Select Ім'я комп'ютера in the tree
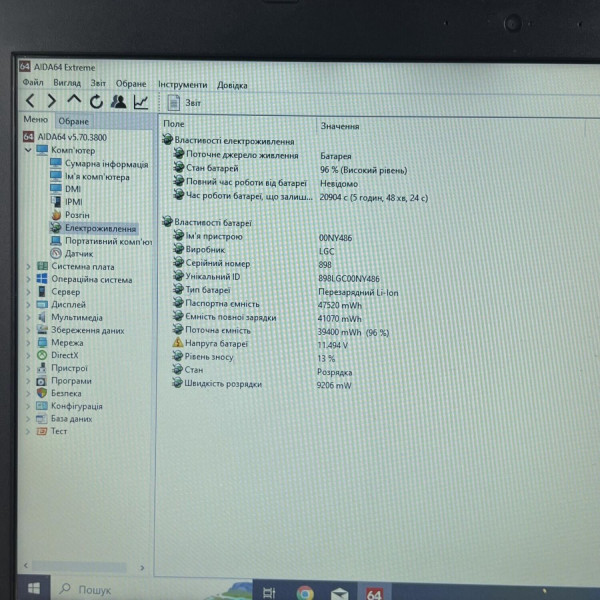The height and width of the screenshot is (600, 600). point(97,177)
